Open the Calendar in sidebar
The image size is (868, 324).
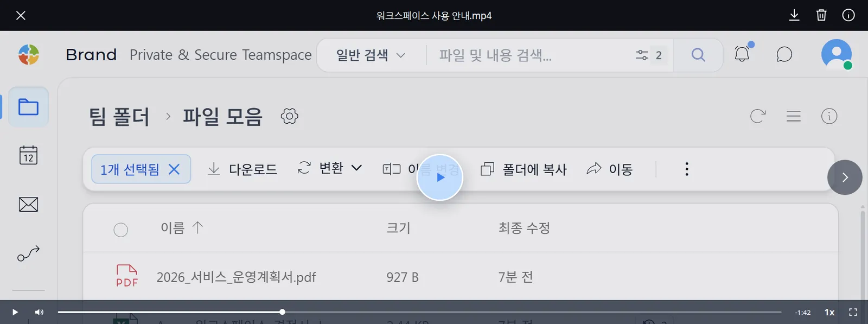point(28,155)
